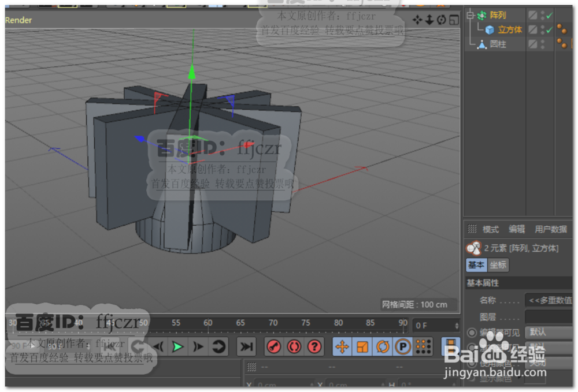This screenshot has width=578, height=392.
Task: Toggle the viewport layout maximize icon
Action: (454, 20)
